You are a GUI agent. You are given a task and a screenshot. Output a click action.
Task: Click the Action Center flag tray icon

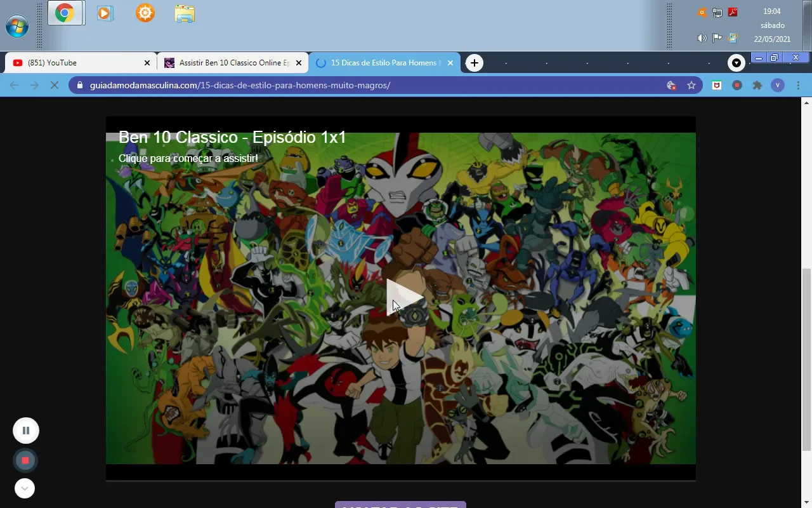[717, 38]
